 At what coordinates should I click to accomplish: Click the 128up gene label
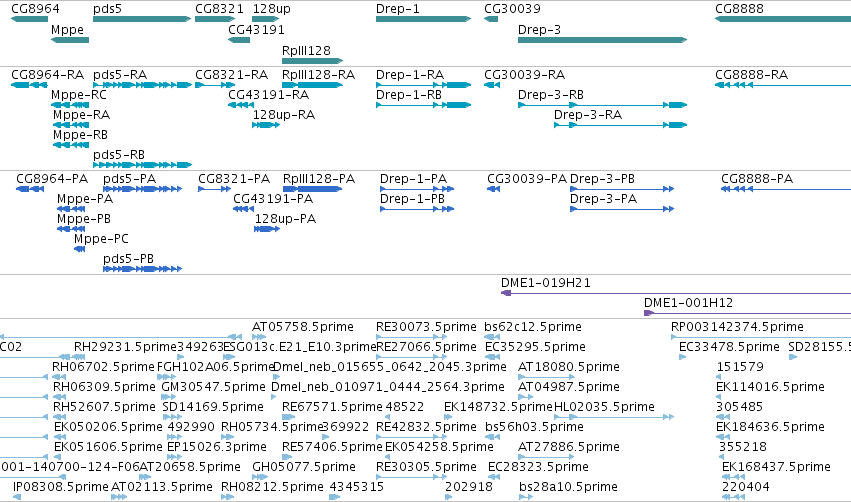point(271,9)
